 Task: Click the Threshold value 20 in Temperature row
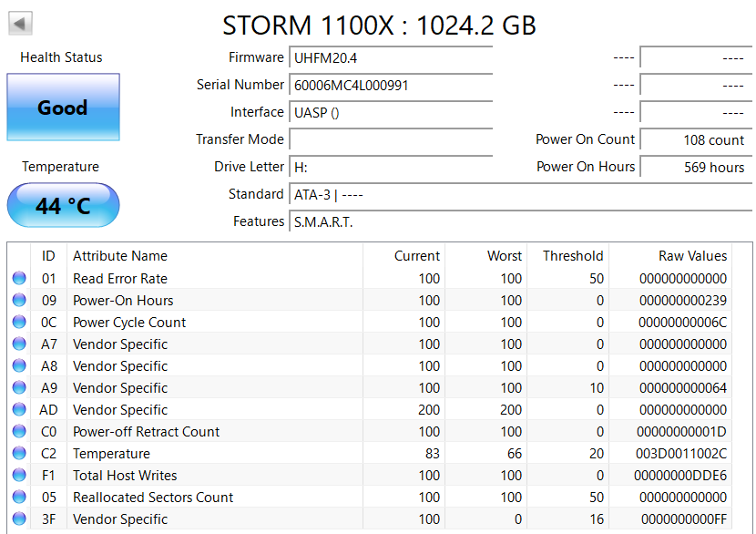coord(597,454)
